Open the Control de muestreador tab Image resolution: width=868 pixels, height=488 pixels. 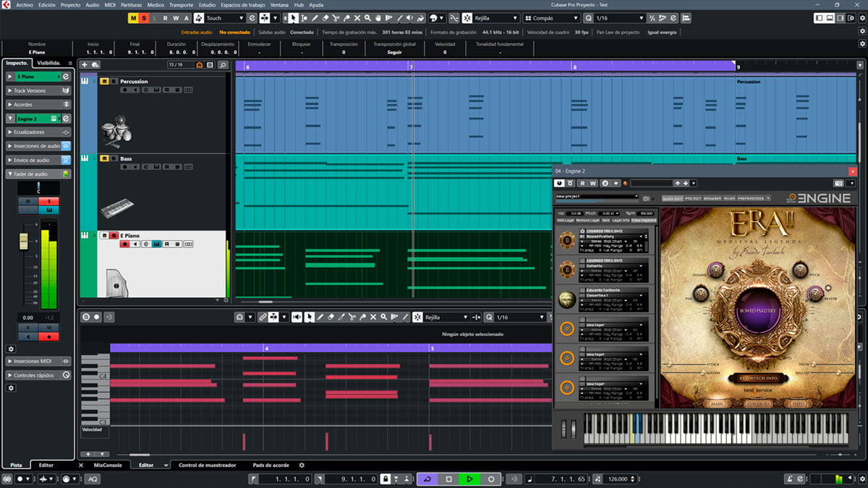tap(208, 465)
